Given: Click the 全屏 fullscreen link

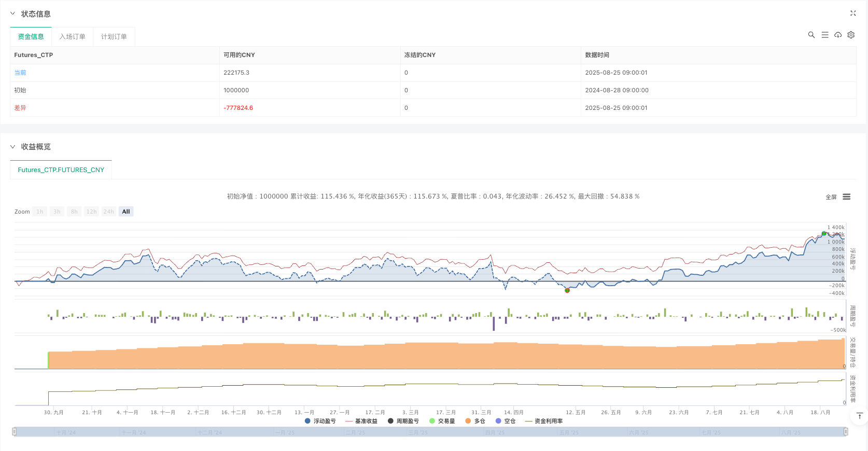Looking at the screenshot, I should [x=831, y=197].
